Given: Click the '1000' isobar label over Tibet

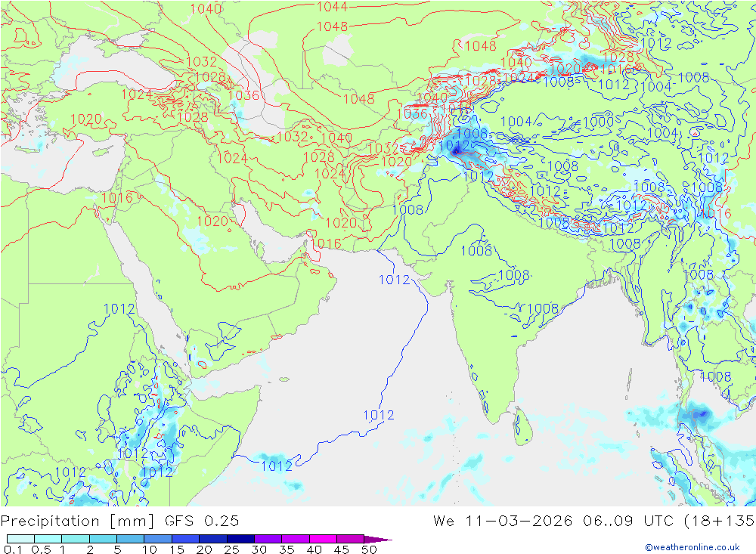Looking at the screenshot, I should (x=598, y=122).
